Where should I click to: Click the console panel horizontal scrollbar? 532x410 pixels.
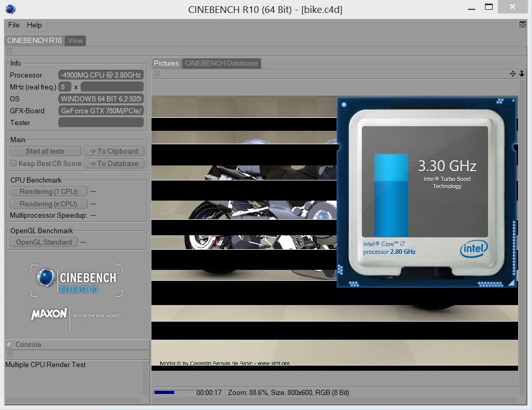[x=72, y=401]
